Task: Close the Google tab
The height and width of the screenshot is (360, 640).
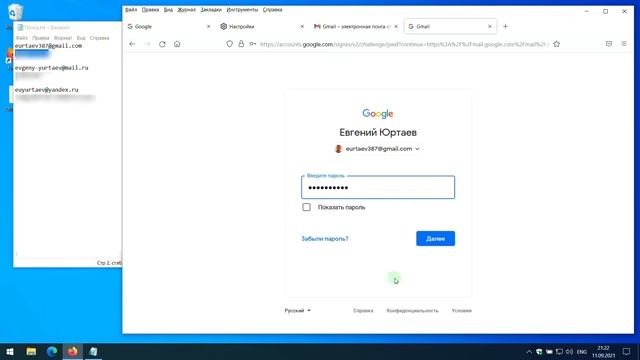Action: [x=209, y=27]
